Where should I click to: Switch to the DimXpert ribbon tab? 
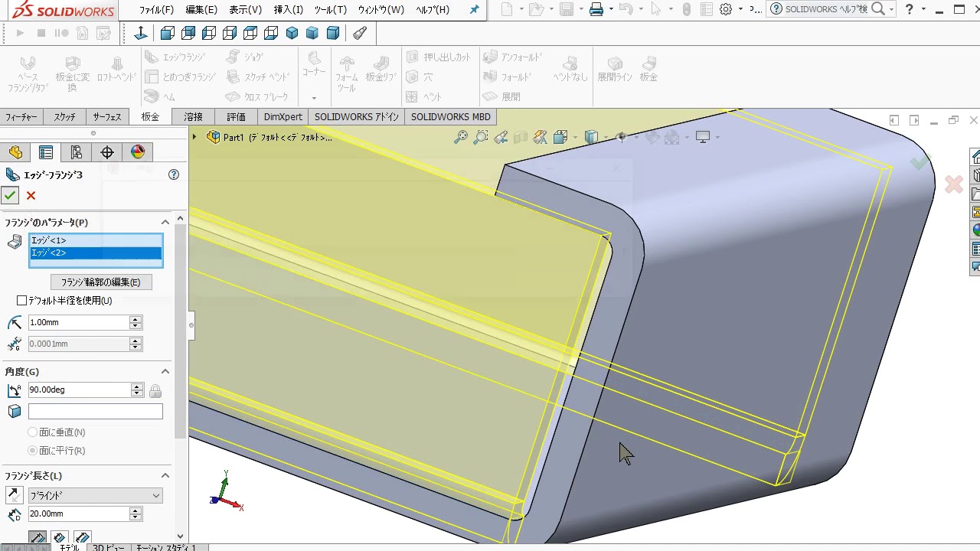283,117
